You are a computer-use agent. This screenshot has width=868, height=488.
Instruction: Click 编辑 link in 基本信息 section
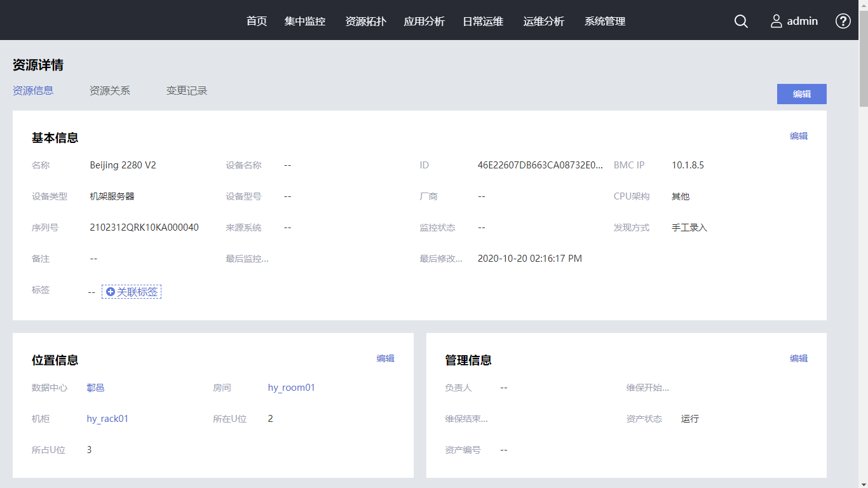pos(798,136)
